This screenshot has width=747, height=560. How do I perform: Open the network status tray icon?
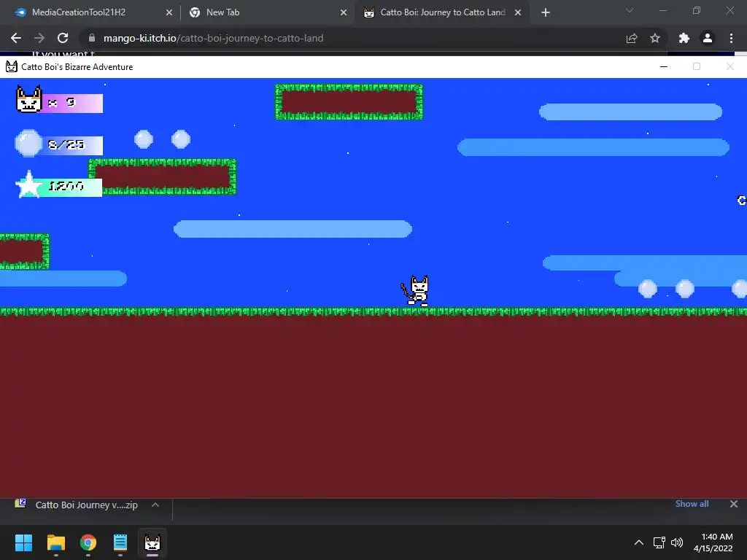pos(659,542)
